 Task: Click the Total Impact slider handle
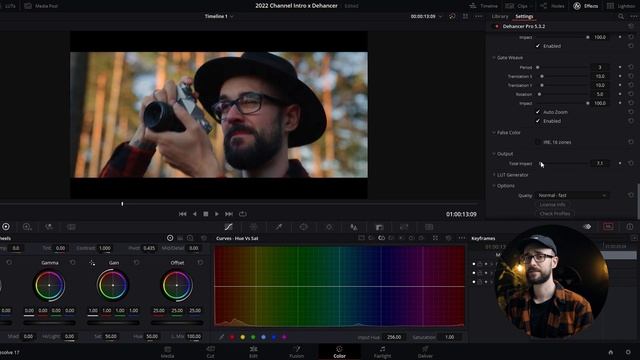click(x=540, y=163)
